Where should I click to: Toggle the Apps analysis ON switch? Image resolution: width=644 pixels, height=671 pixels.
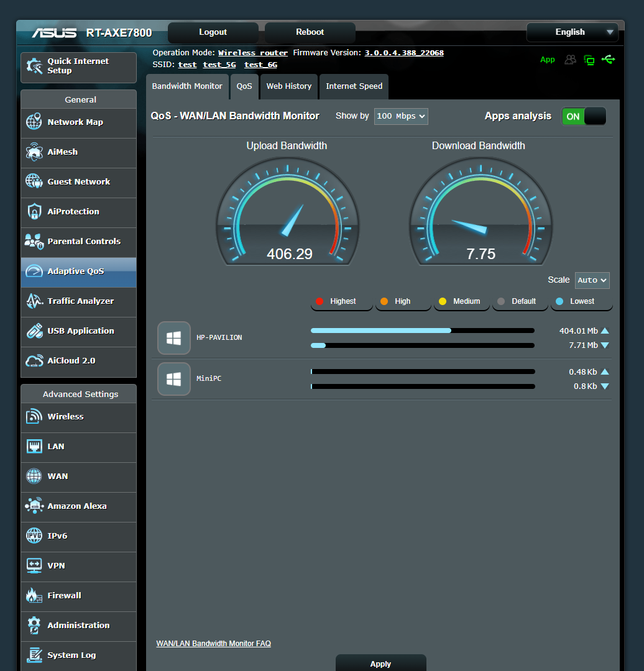point(584,116)
